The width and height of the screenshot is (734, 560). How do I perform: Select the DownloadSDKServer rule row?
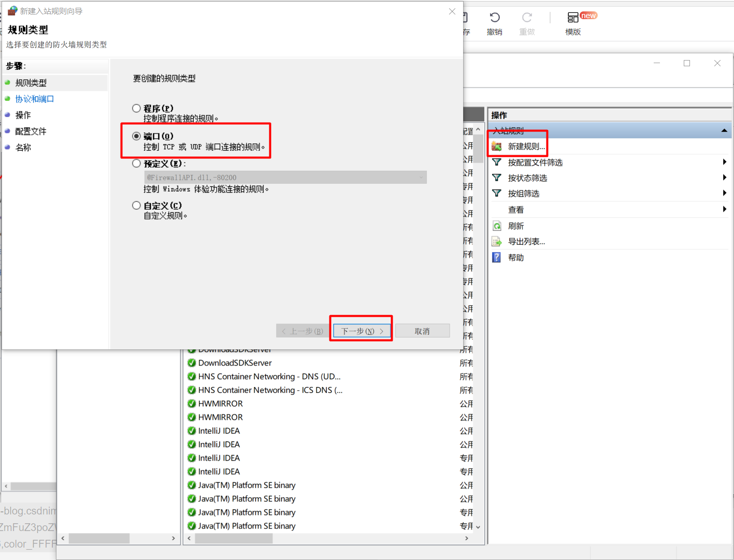[235, 363]
